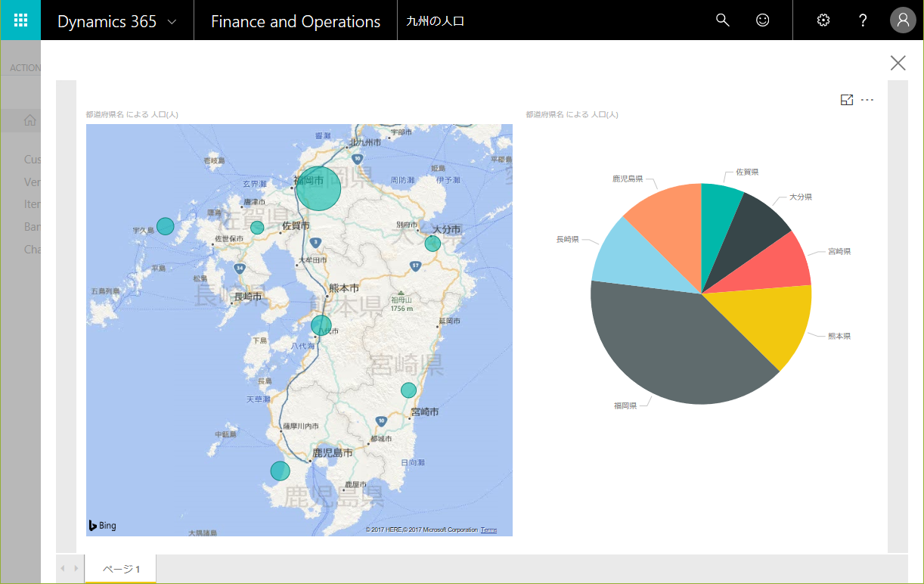Click the 宮崎県 pie label

pos(839,251)
